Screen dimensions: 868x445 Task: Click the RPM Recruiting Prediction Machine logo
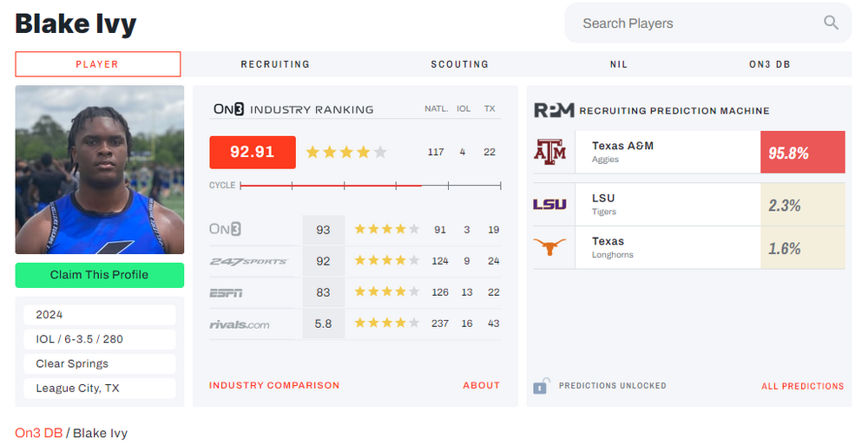[x=553, y=110]
